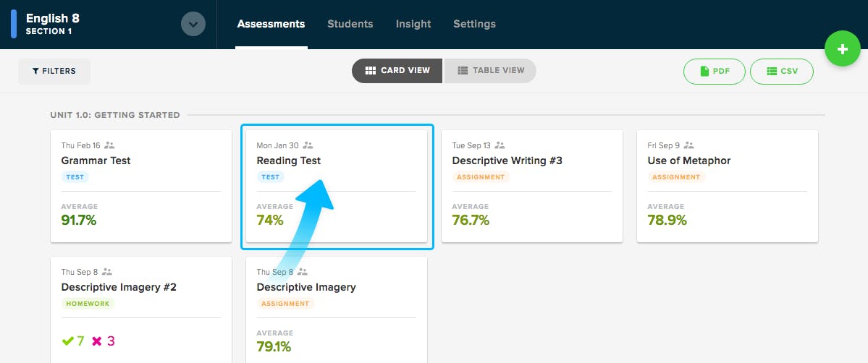
Task: Click the group icon on Grammar Test card
Action: (x=109, y=145)
